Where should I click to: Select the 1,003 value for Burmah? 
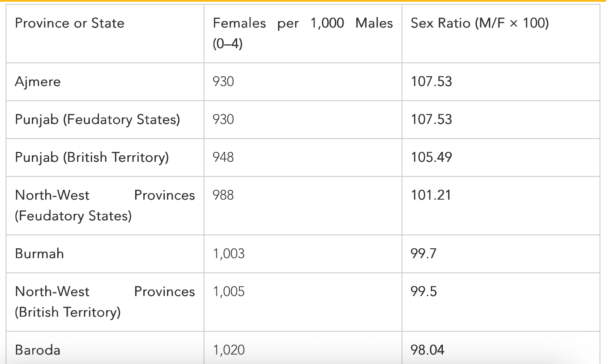pos(229,254)
